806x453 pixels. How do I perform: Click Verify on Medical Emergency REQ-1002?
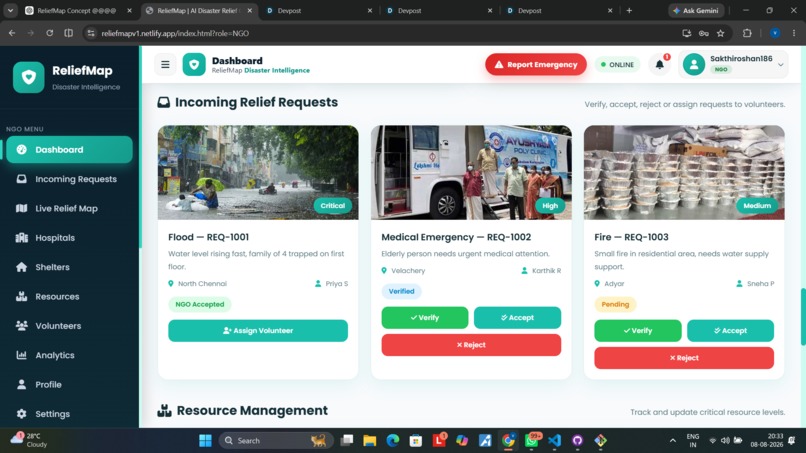pos(425,318)
